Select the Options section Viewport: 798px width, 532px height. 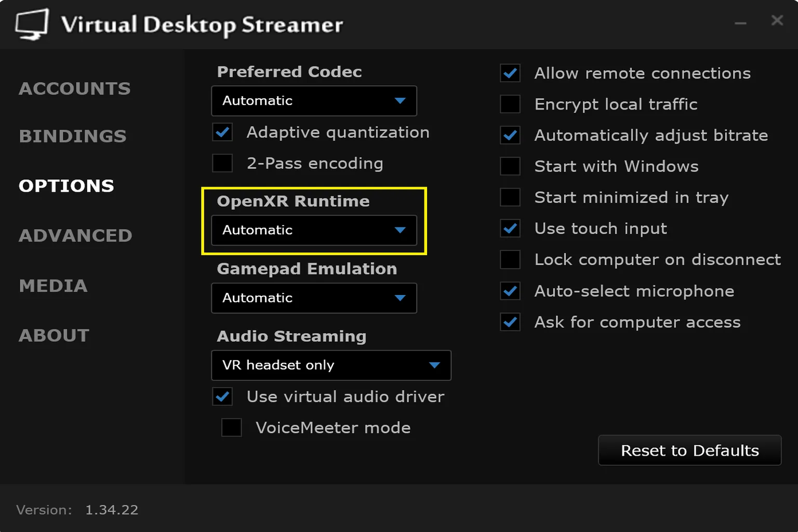tap(66, 186)
